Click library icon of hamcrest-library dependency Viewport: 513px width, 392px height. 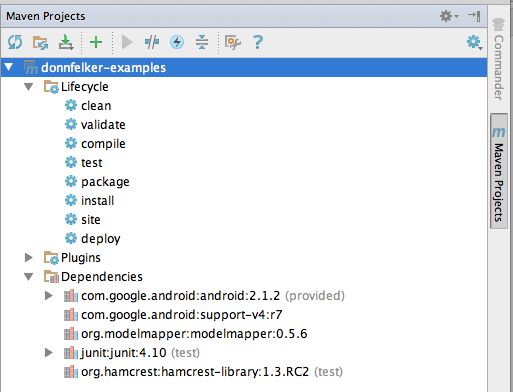pyautogui.click(x=71, y=372)
